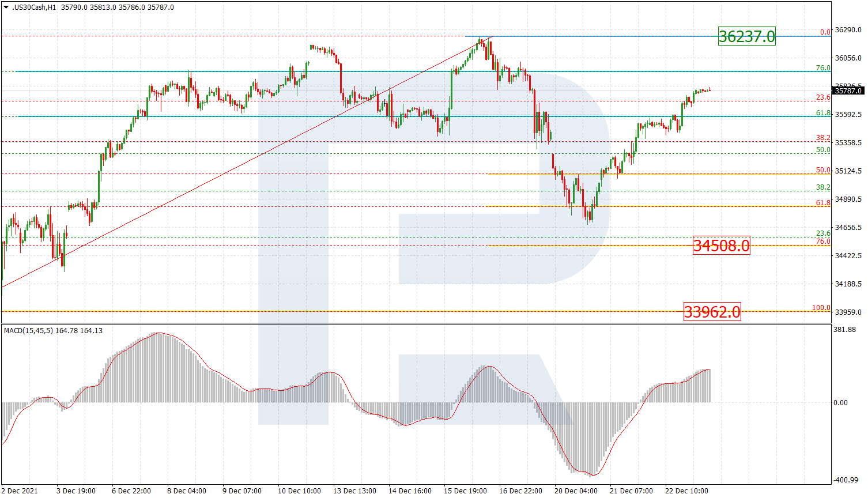The height and width of the screenshot is (498, 868).
Task: Select the MACD(15,45,5) indicator label
Action: point(28,331)
